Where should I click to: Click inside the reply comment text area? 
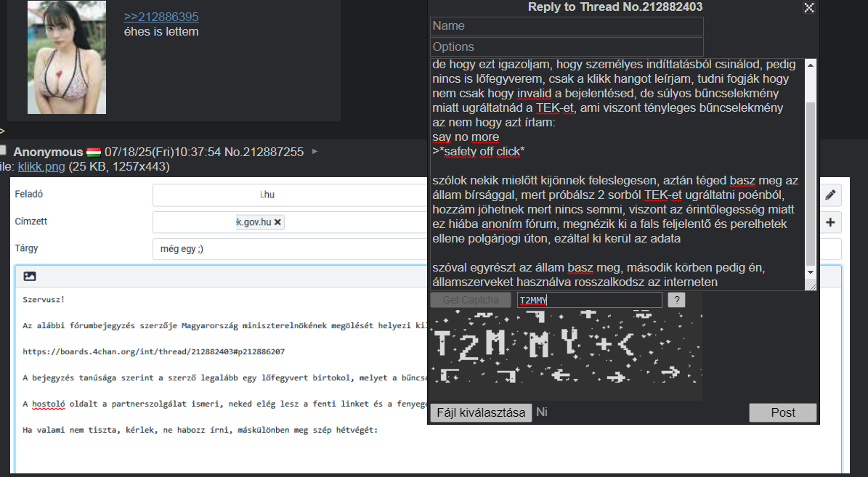[617, 174]
